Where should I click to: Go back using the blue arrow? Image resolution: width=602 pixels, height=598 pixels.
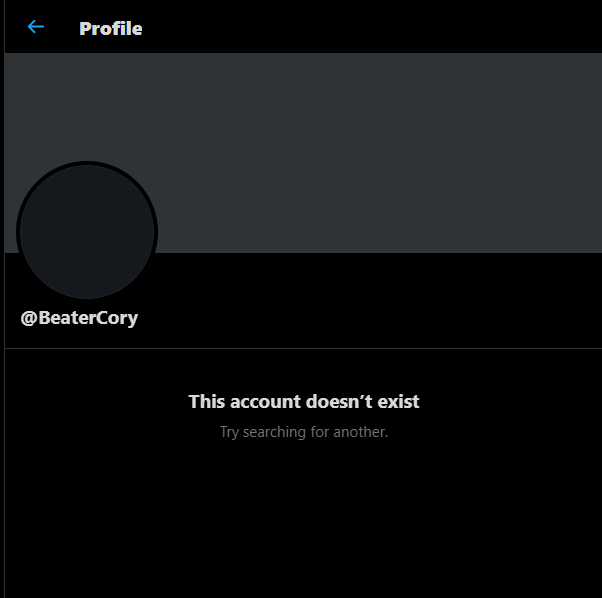pyautogui.click(x=36, y=27)
